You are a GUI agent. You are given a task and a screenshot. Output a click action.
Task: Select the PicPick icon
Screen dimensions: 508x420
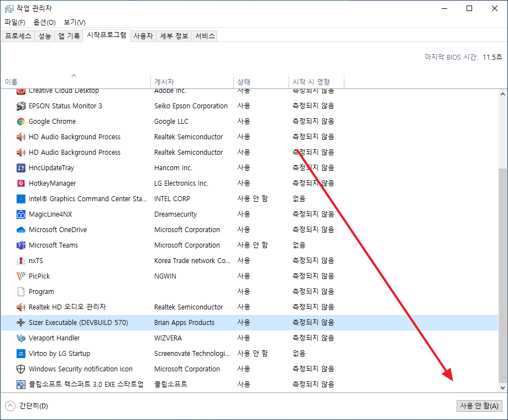[x=21, y=276]
